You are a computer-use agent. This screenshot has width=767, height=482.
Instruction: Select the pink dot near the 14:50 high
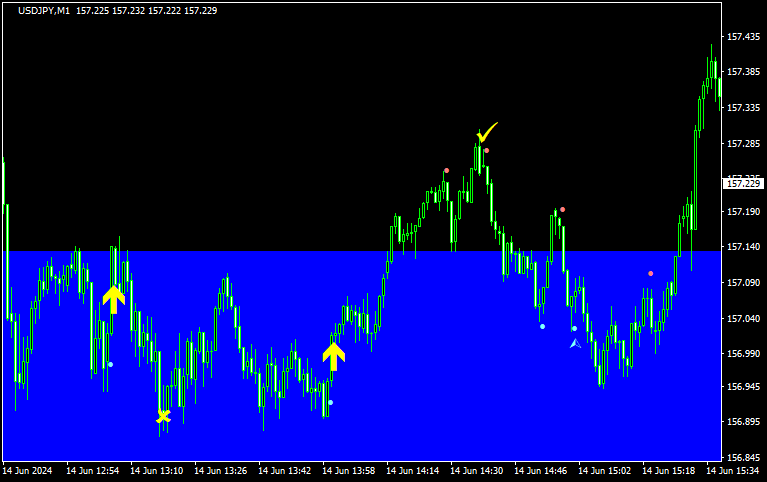coord(563,210)
